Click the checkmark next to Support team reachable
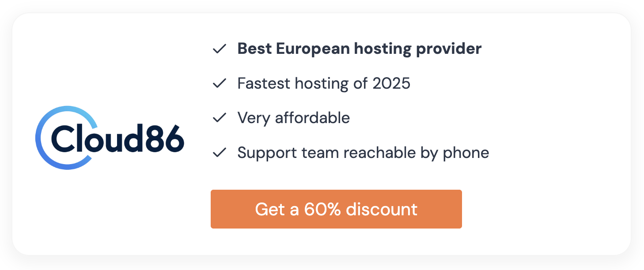Viewport: 644px width, 270px height. point(220,153)
